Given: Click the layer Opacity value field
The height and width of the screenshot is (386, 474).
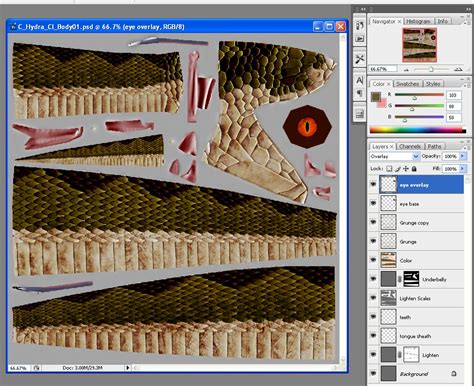Looking at the screenshot, I should tap(450, 156).
